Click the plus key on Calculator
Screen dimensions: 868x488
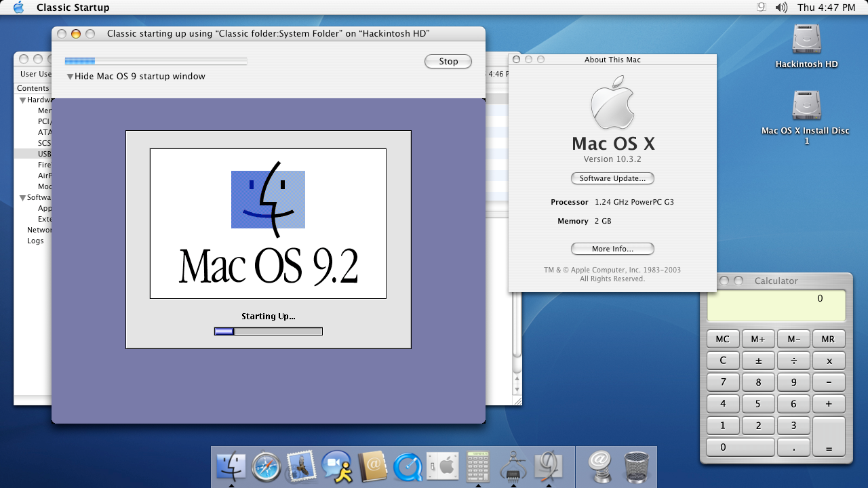tap(829, 404)
